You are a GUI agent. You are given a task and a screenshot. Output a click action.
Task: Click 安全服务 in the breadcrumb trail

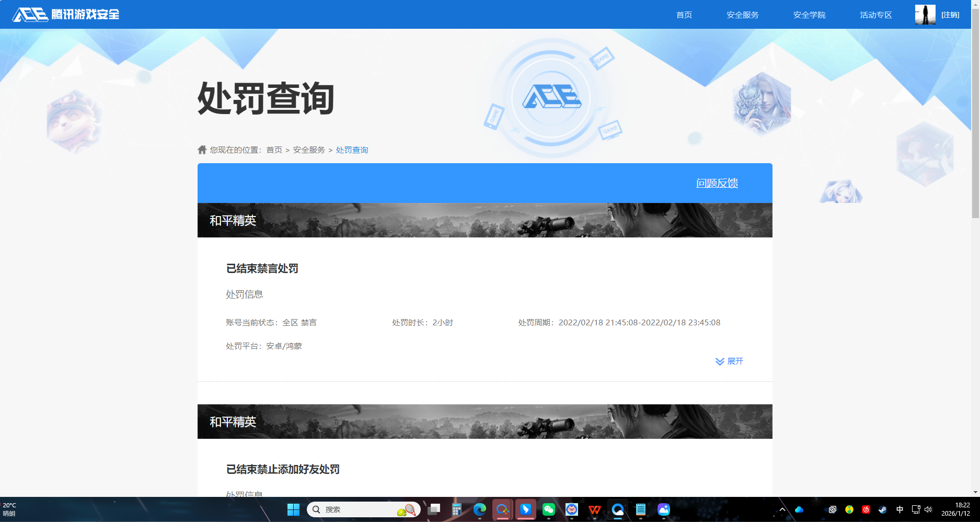coord(308,150)
